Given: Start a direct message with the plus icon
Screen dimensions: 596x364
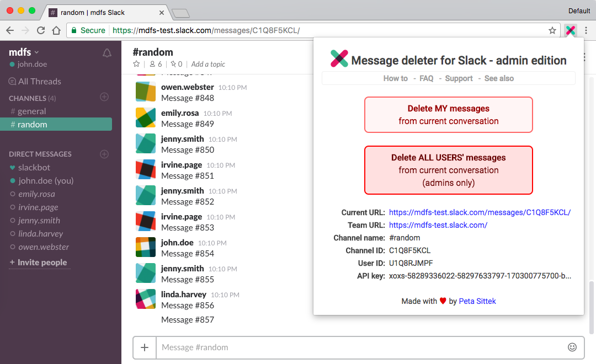Looking at the screenshot, I should click(x=104, y=154).
